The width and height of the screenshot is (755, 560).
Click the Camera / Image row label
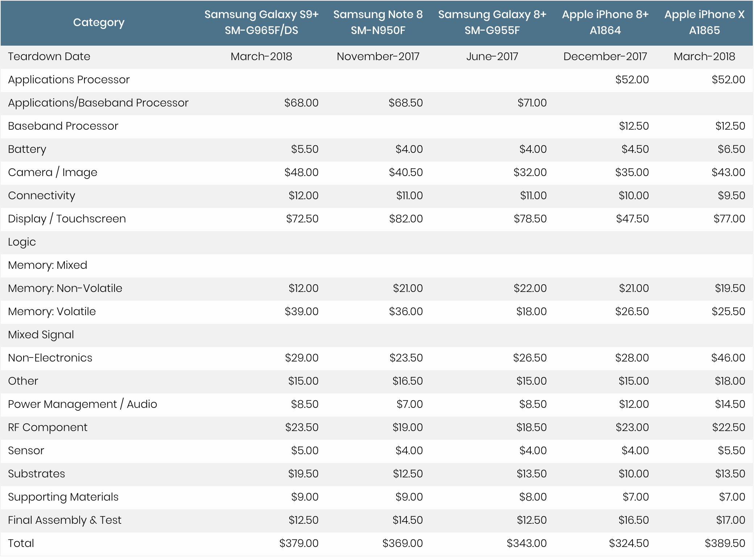coord(53,172)
